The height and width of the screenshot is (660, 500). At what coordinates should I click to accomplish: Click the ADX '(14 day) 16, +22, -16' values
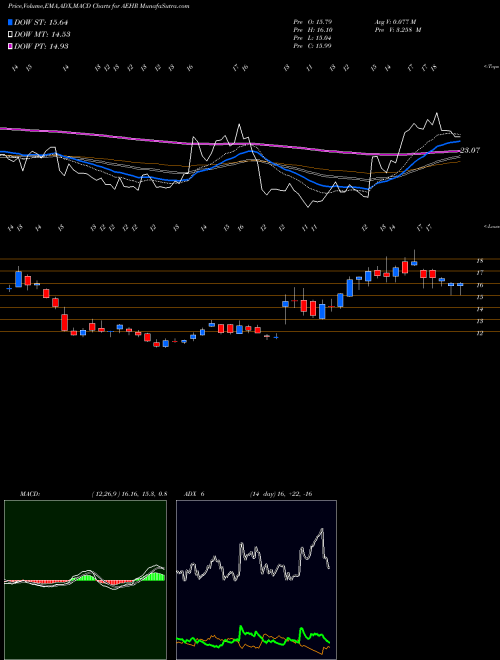pos(281,494)
